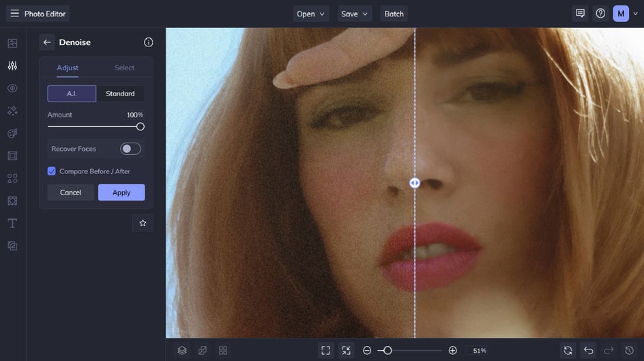Open the Graphics shapes icon
Image resolution: width=644 pixels, height=361 pixels.
[x=12, y=178]
